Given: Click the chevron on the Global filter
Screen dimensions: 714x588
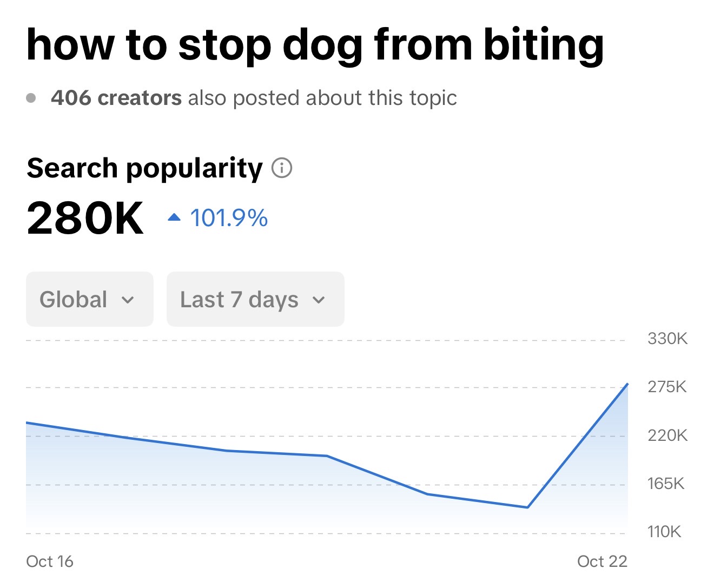Looking at the screenshot, I should click(x=128, y=300).
